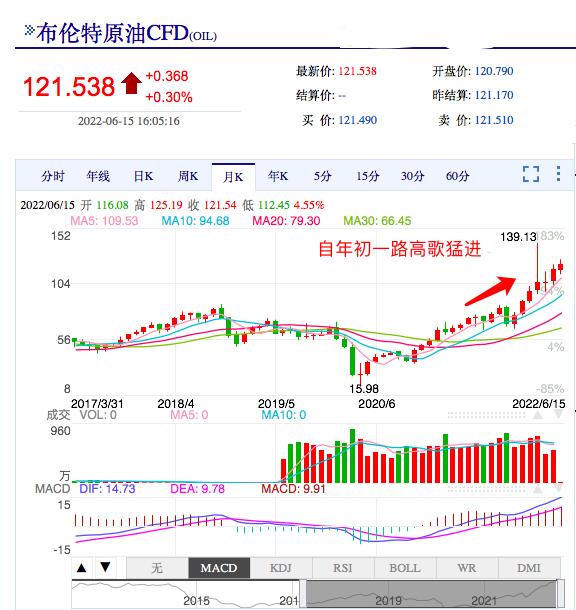This screenshot has height=610, width=576.
Task: Open the three-dot chart options menu
Action: click(558, 174)
